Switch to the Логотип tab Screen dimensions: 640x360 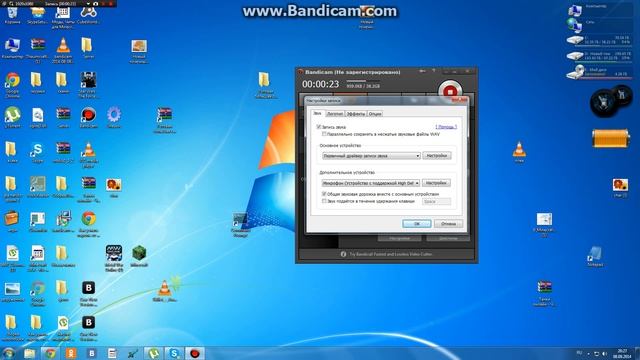(x=335, y=114)
